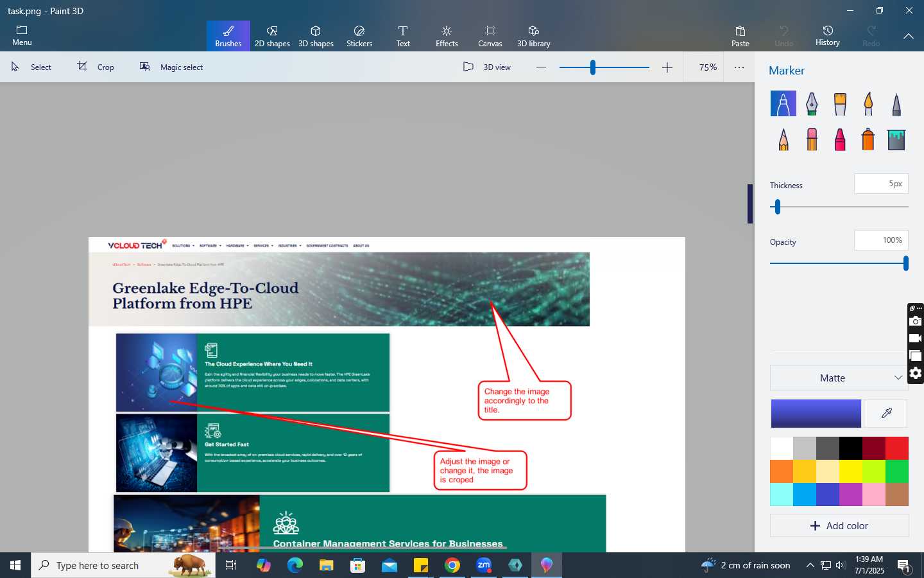Select the Pixel pen brush
This screenshot has height=578, width=924.
(x=896, y=103)
